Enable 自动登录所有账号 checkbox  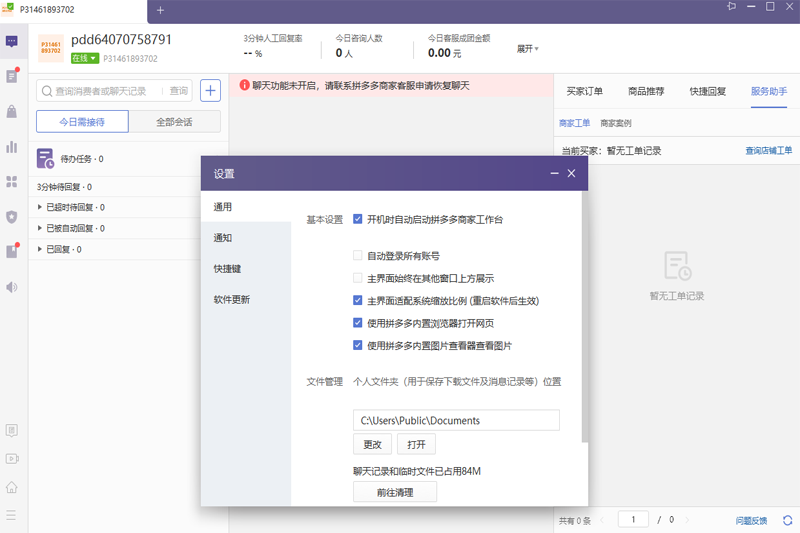[358, 256]
